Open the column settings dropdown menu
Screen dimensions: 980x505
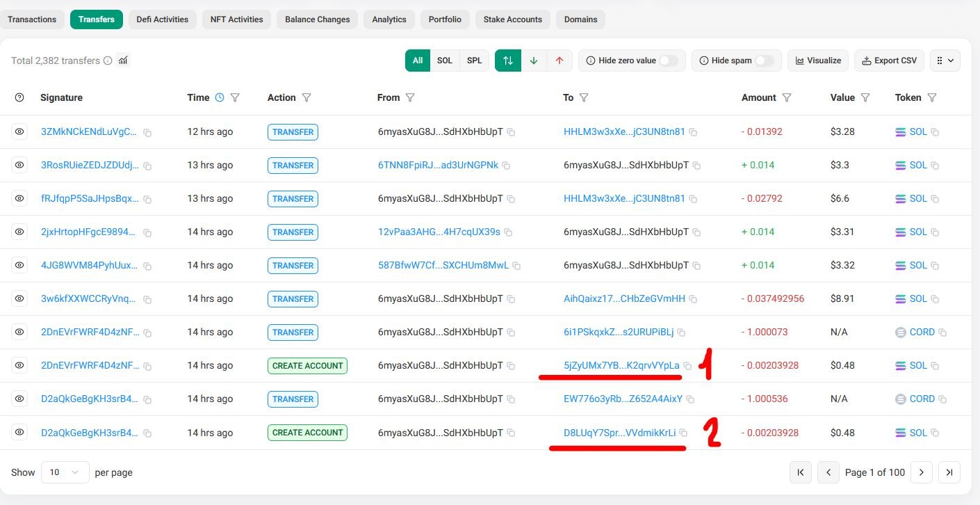tap(945, 61)
